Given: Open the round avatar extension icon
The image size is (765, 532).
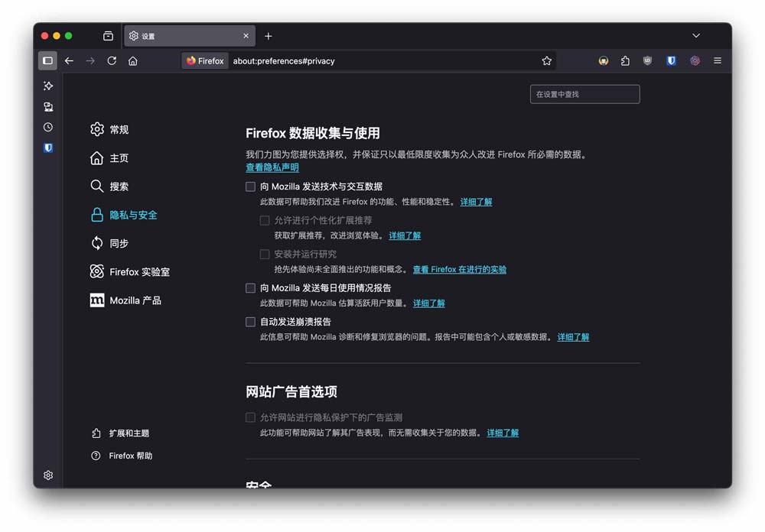Looking at the screenshot, I should pos(604,61).
